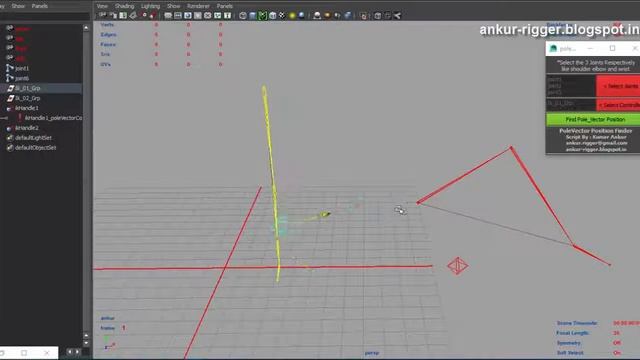Click the Depth of Field icon
640x360 pixels.
pyautogui.click(x=348, y=16)
